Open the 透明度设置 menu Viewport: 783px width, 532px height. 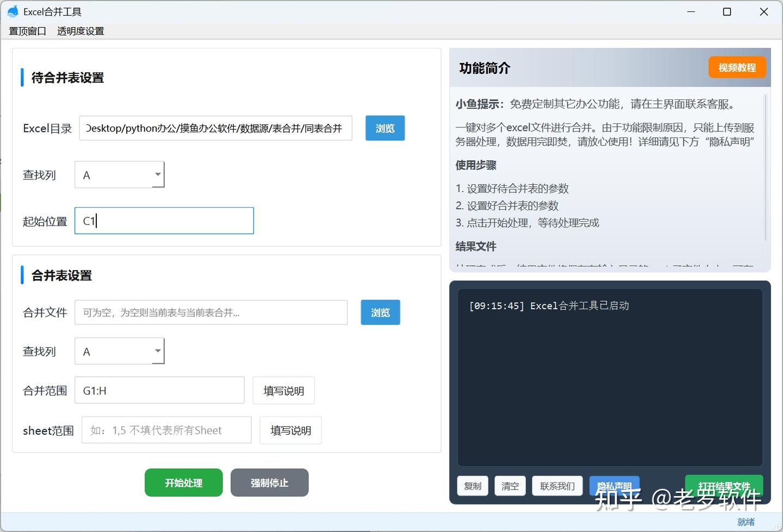(x=80, y=31)
